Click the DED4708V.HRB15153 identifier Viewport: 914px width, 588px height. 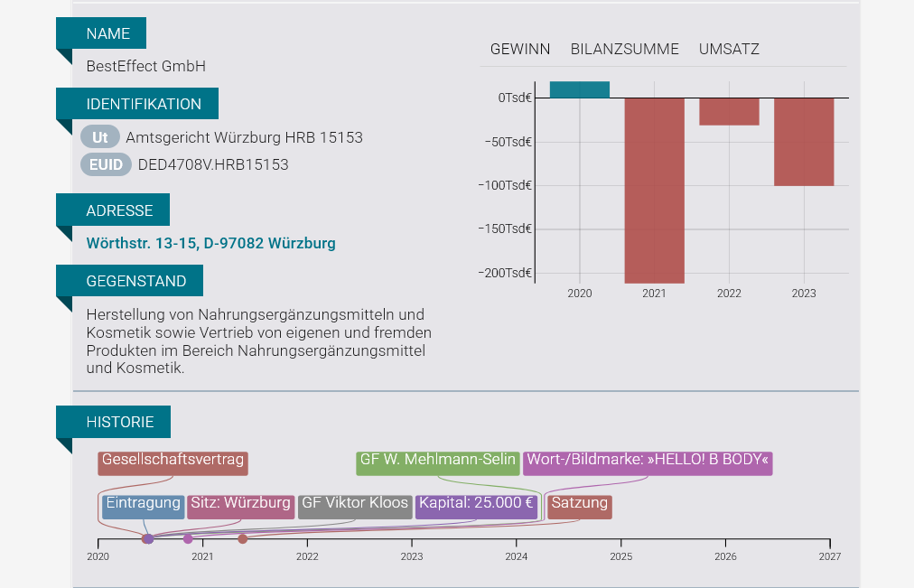point(213,165)
